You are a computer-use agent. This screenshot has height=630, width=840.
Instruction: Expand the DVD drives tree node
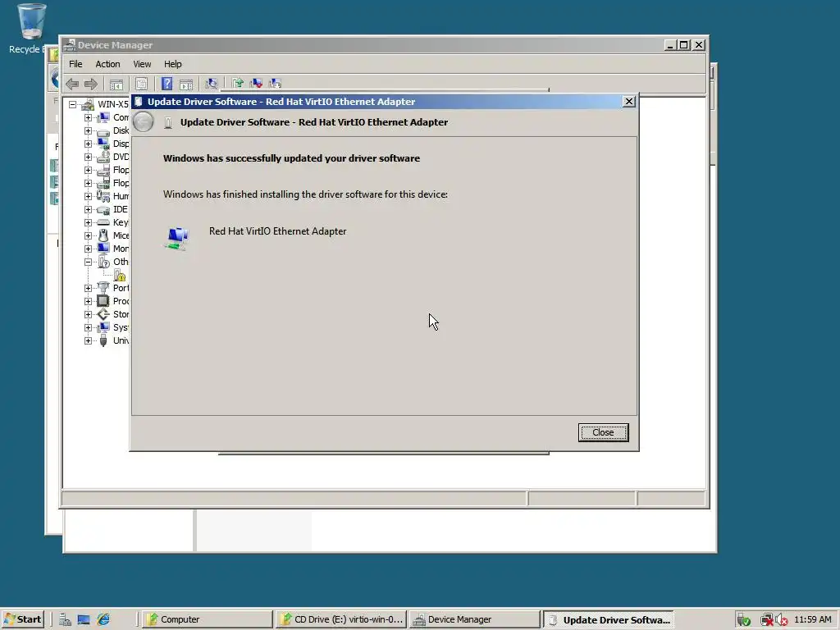88,157
